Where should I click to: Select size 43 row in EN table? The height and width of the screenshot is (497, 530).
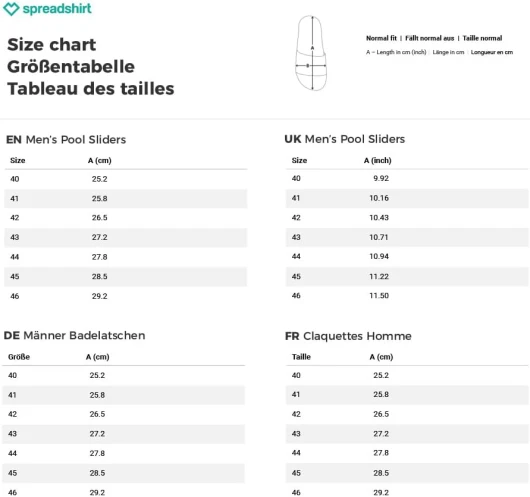click(x=125, y=237)
